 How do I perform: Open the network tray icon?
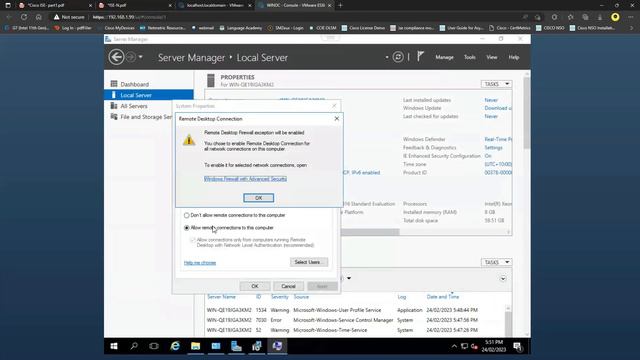click(x=464, y=346)
